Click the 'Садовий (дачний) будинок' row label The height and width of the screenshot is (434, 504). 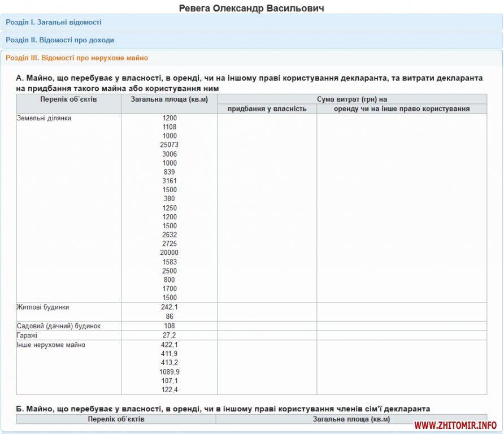click(59, 326)
